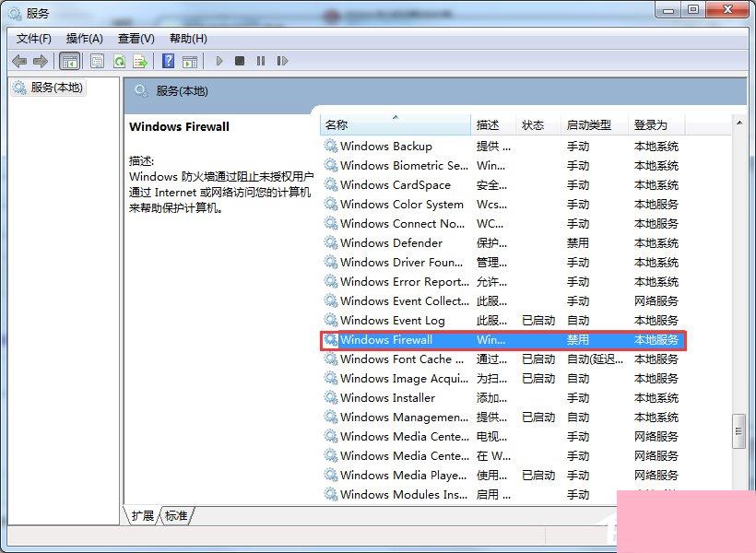Toggle the show/hide action pane icon
The height and width of the screenshot is (553, 756).
pos(190,61)
